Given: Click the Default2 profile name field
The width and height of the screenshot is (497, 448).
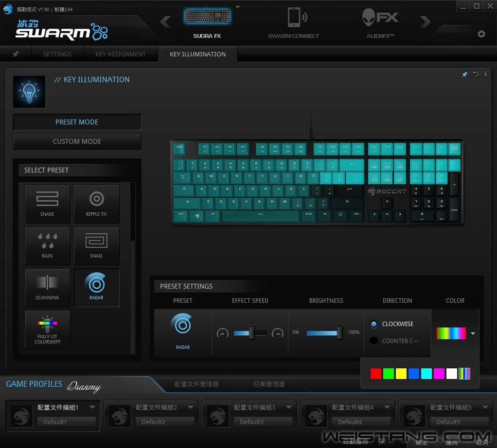Looking at the screenshot, I should pos(165,422).
